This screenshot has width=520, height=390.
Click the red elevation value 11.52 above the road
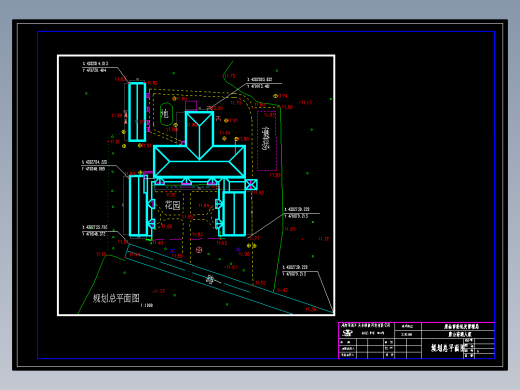(x=261, y=283)
